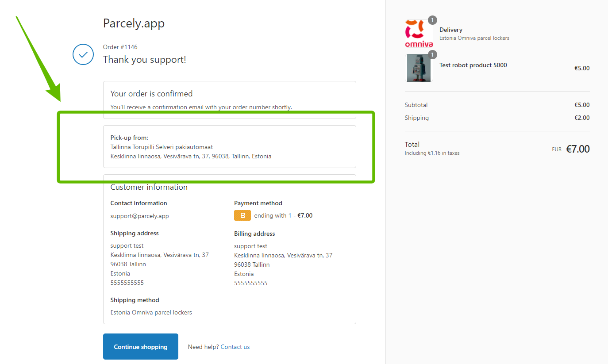Click the Parcely.app store title
608x364 pixels.
click(134, 23)
